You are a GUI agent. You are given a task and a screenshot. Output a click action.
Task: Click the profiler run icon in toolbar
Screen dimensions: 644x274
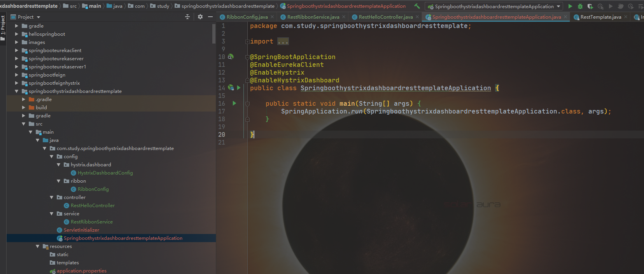coord(600,6)
